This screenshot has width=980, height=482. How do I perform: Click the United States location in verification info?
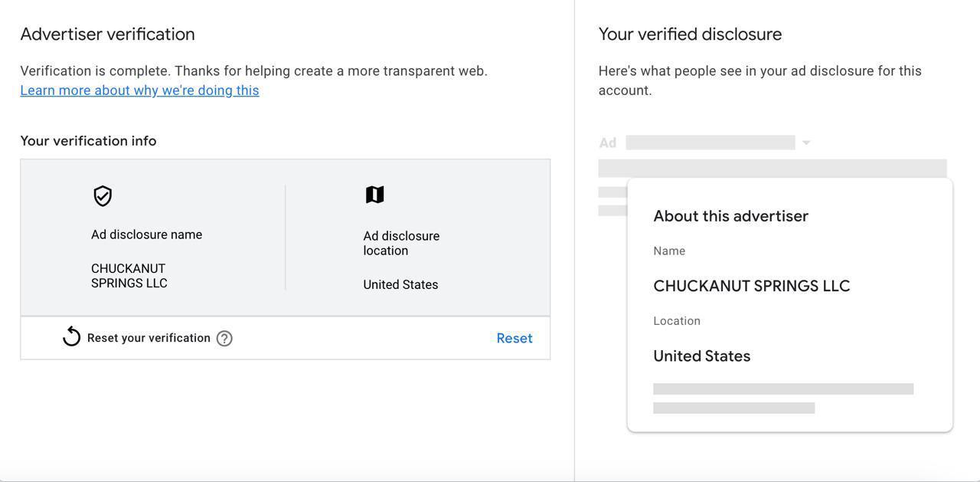coord(400,284)
